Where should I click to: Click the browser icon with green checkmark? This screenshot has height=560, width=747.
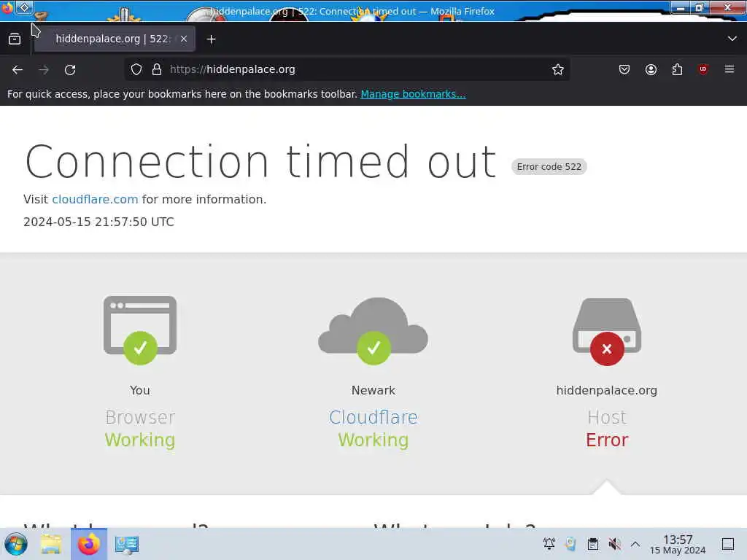click(x=140, y=330)
